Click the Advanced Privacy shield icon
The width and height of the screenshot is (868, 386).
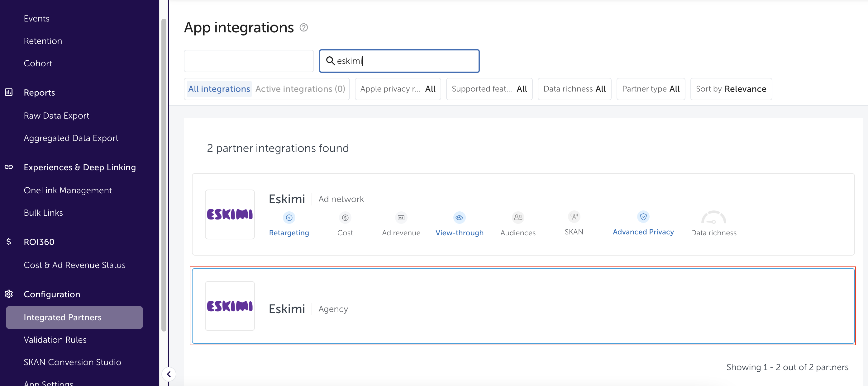coord(643,217)
